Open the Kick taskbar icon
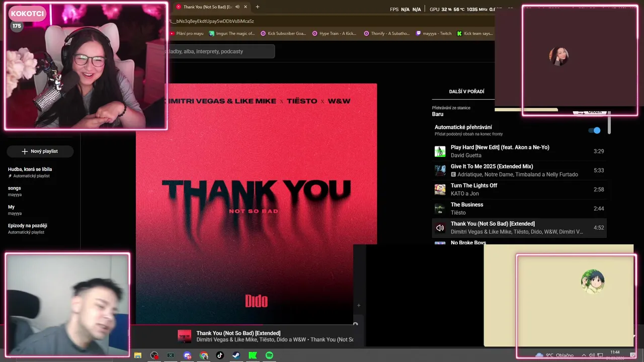This screenshot has width=644, height=362. point(253,355)
